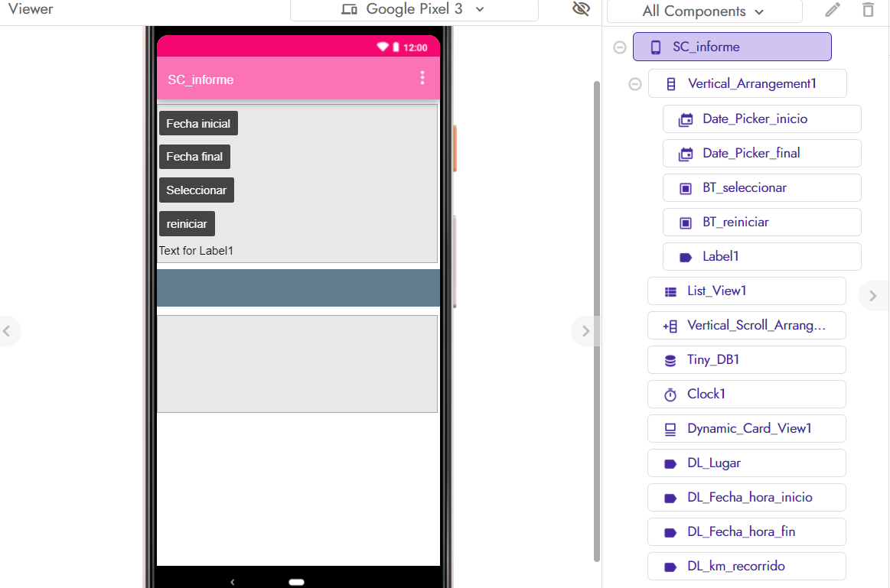Select Label1 in the component tree

(x=761, y=256)
